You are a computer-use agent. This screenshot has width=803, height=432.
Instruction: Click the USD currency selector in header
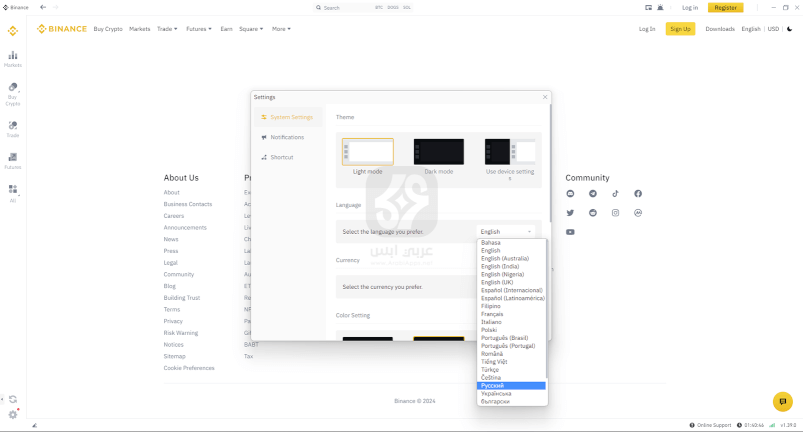click(773, 29)
